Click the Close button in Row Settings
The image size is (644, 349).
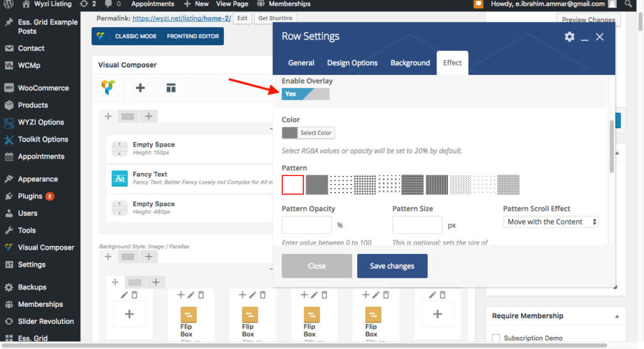coord(317,266)
